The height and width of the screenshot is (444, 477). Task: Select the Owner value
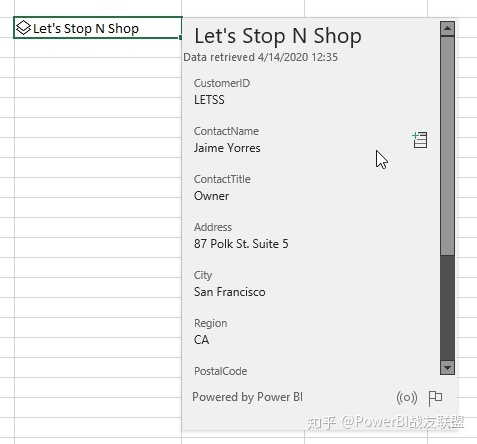(x=211, y=196)
